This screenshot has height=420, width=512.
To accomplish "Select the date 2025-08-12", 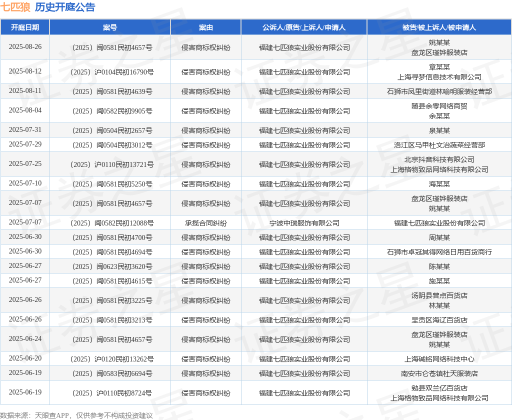I will pyautogui.click(x=25, y=71).
